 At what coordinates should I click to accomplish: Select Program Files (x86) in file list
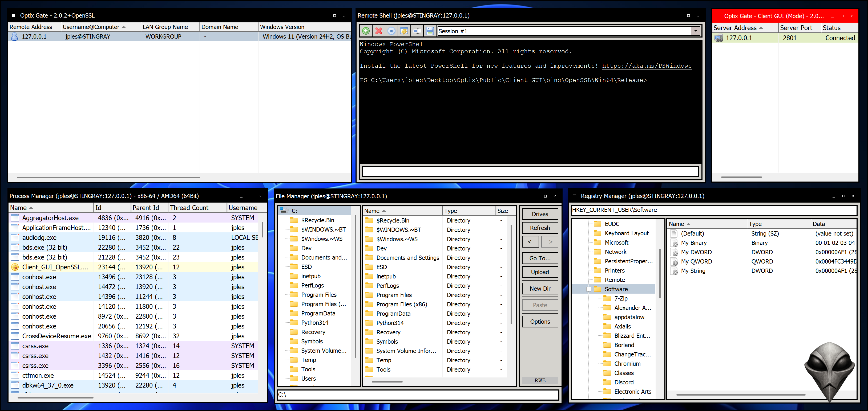tap(435, 304)
